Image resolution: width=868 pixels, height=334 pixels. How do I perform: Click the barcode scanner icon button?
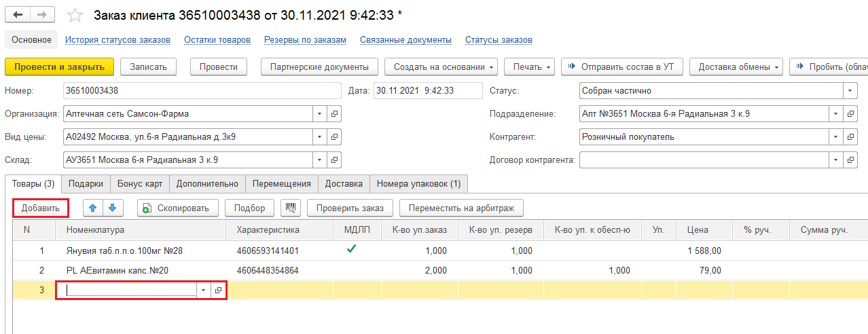(291, 208)
